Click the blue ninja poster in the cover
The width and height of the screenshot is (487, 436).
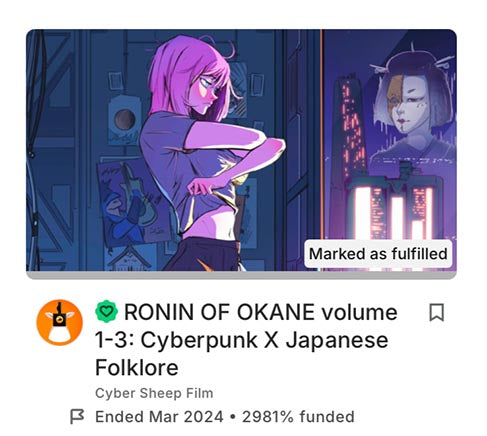click(x=132, y=202)
